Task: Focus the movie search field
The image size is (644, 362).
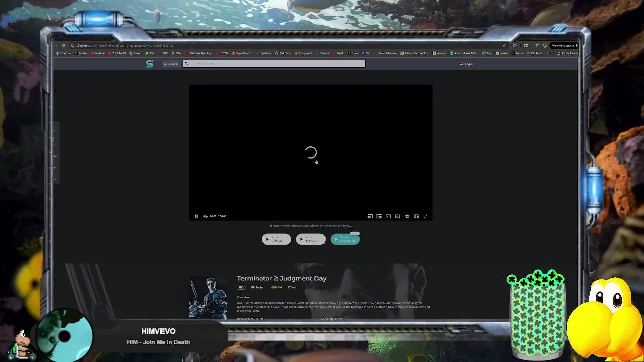Action: click(274, 64)
